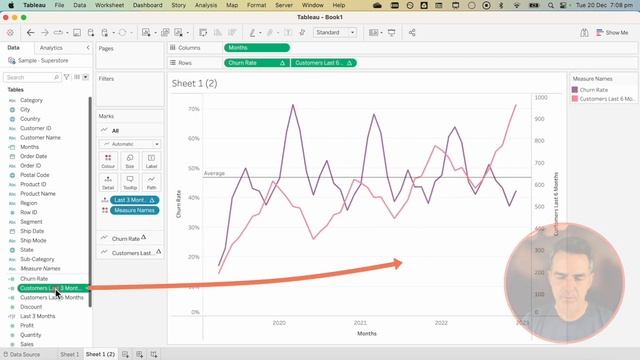Viewport: 640px width, 360px height.
Task: Click the Highlight pen icon
Action: point(253,33)
